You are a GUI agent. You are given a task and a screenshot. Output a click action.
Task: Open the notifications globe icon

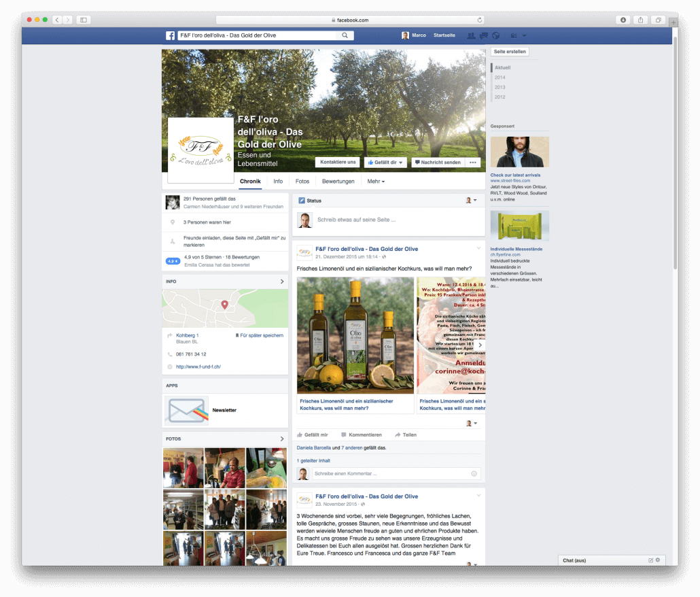[x=495, y=36]
